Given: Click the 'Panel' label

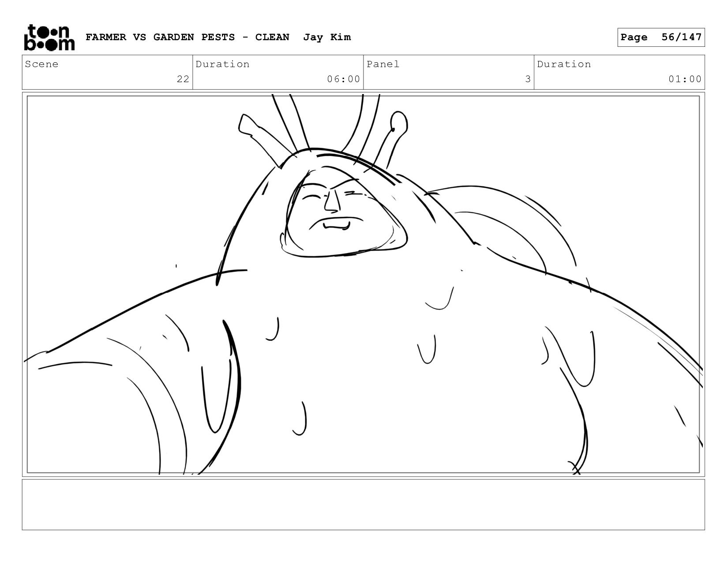Looking at the screenshot, I should [x=383, y=64].
